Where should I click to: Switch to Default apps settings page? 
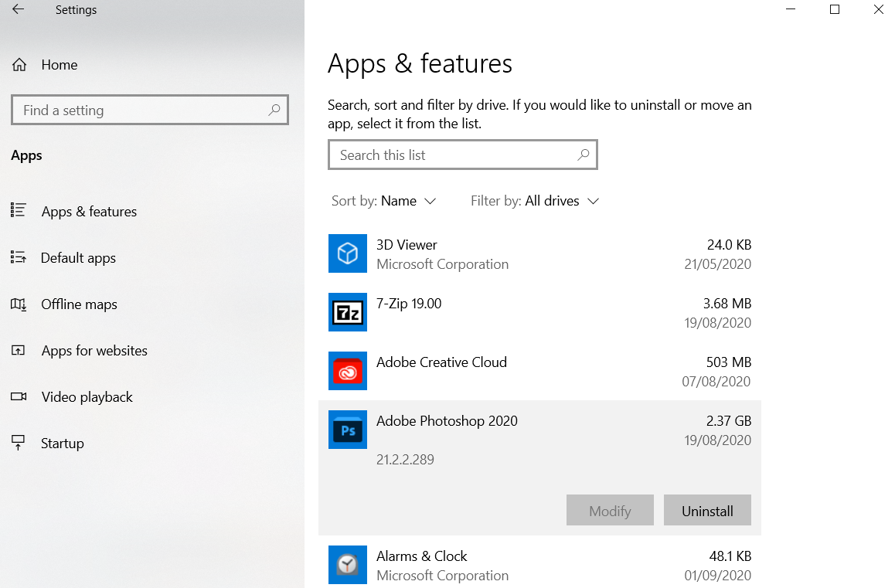pyautogui.click(x=78, y=257)
